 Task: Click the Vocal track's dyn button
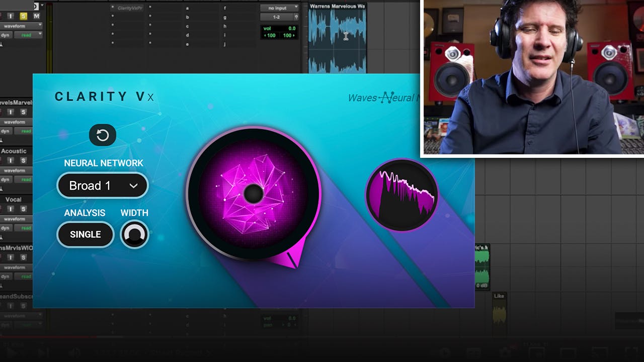click(6, 228)
